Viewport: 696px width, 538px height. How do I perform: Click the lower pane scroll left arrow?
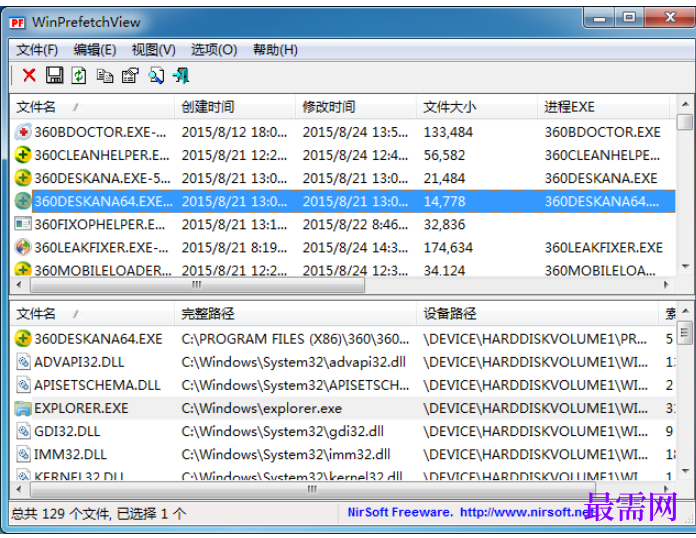click(x=19, y=489)
